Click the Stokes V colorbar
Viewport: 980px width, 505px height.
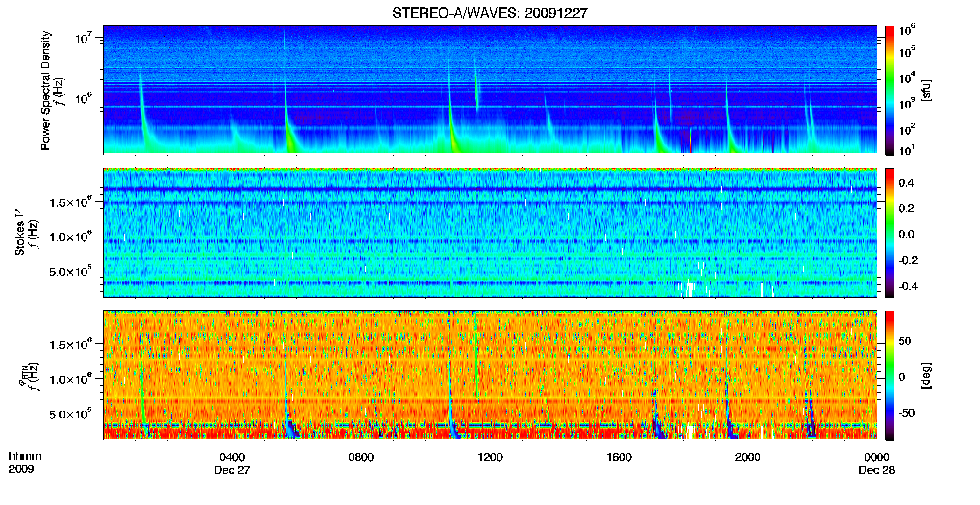890,233
